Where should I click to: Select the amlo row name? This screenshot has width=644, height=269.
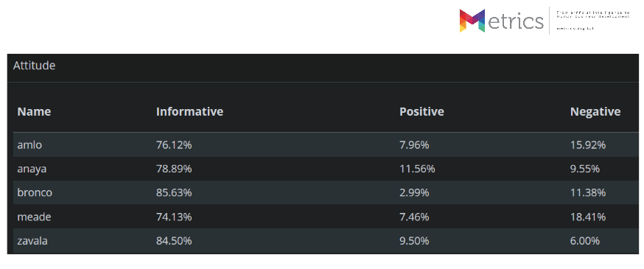(x=29, y=144)
